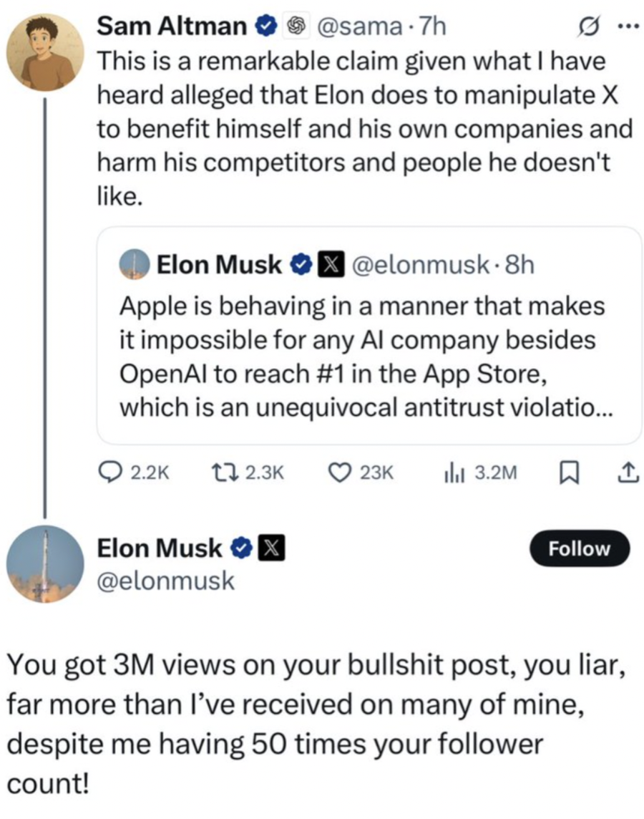
Task: Click the 8h timestamp in the quoted tweet
Action: pos(518,265)
